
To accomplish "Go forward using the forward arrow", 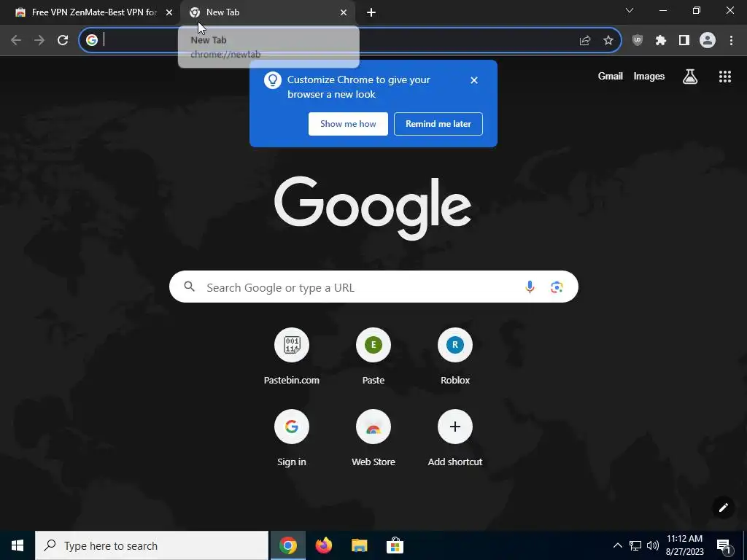I will (39, 41).
